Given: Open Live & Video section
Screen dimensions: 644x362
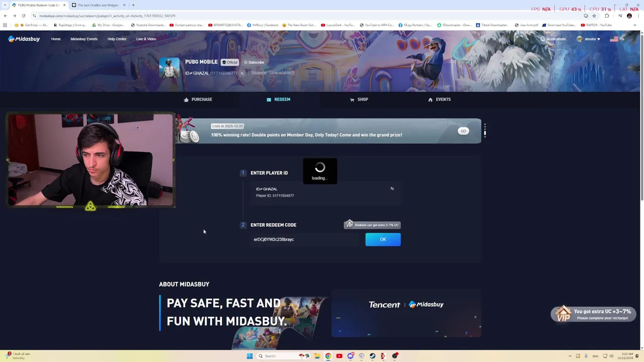Looking at the screenshot, I should 146,39.
